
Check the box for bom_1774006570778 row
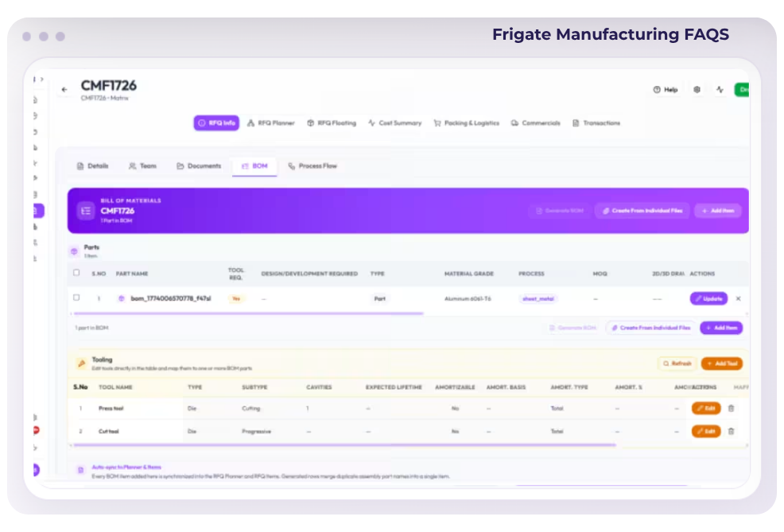tap(76, 297)
